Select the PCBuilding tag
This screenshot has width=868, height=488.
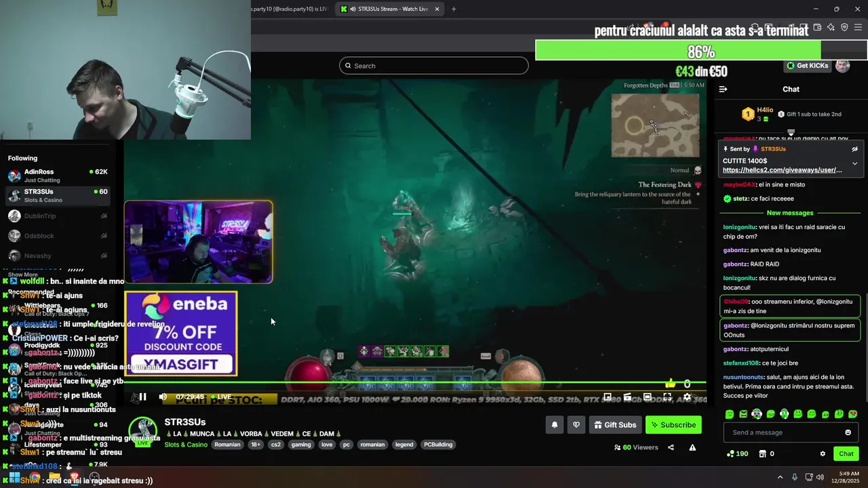(x=438, y=445)
